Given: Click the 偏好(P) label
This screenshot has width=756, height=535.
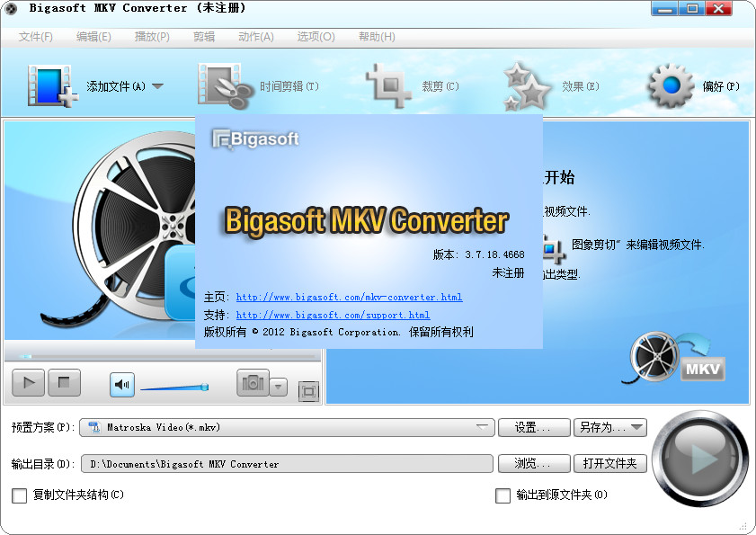Looking at the screenshot, I should pos(721,86).
